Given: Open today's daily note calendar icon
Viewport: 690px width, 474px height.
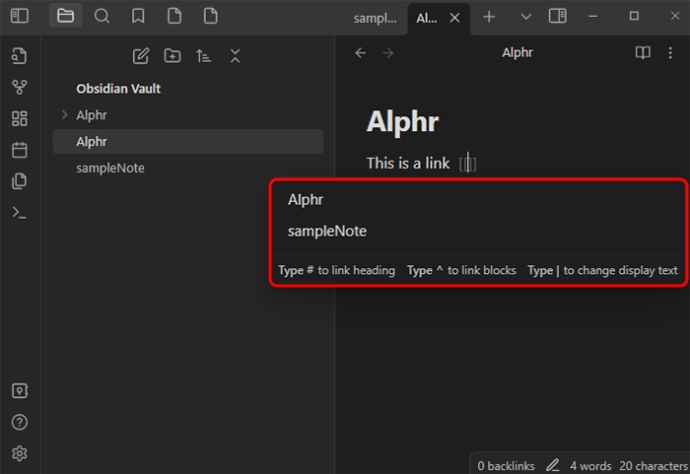Looking at the screenshot, I should (19, 150).
